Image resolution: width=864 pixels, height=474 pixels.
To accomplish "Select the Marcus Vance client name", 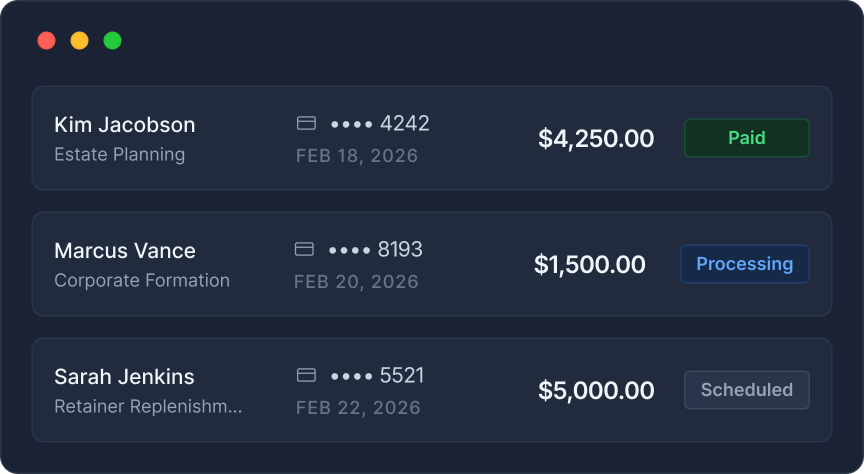I will coord(125,251).
